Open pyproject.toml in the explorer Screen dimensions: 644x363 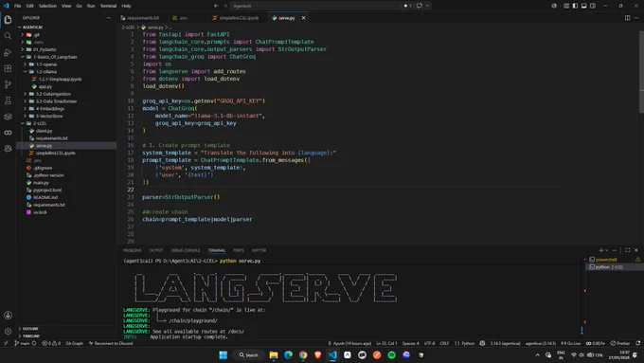pos(47,190)
